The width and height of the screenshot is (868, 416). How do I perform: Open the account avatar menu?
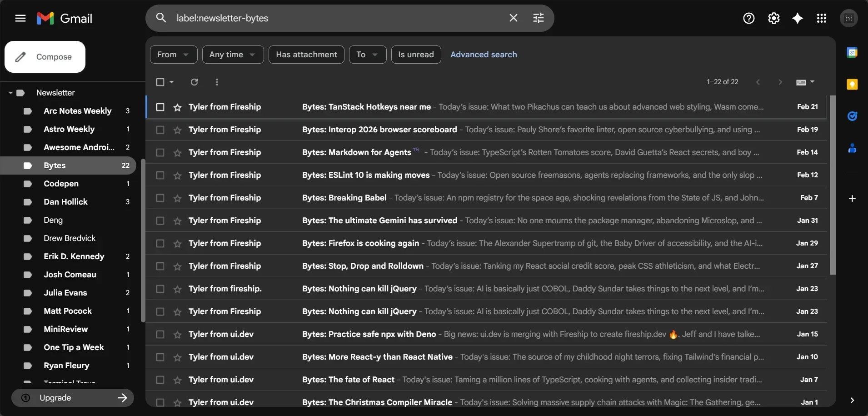(848, 18)
